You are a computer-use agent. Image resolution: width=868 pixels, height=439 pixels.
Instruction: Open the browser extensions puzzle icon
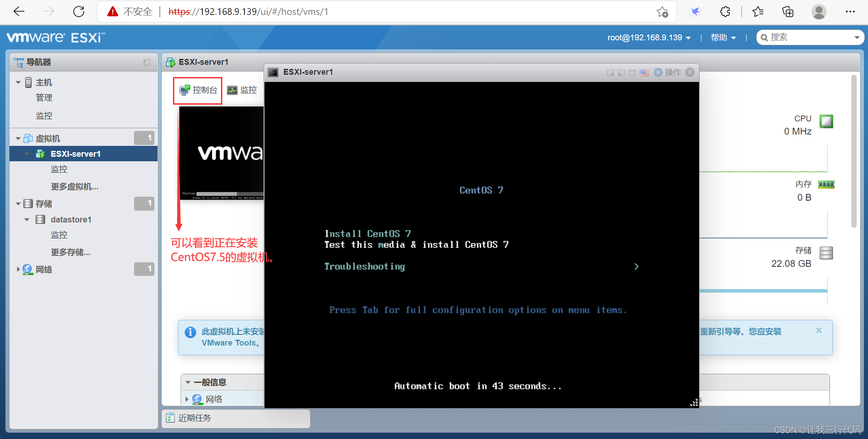tap(725, 12)
